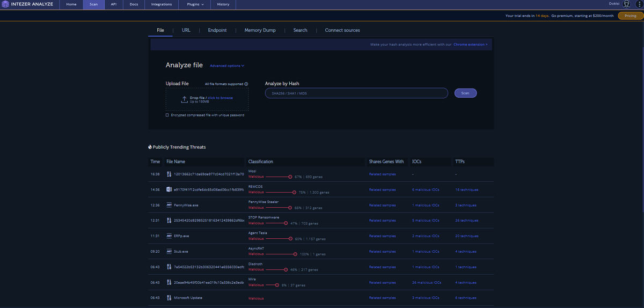Open the Chrome extension link
644x308 pixels.
tap(471, 45)
